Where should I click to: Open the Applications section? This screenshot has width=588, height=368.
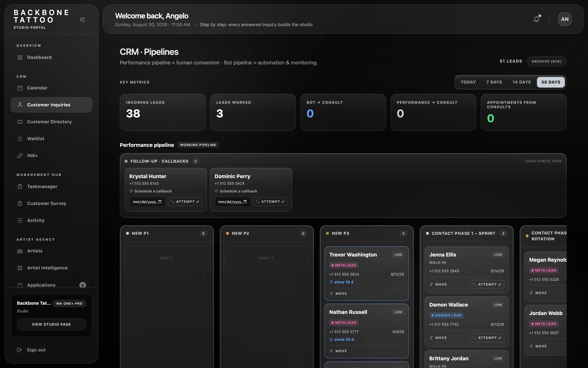pyautogui.click(x=51, y=285)
